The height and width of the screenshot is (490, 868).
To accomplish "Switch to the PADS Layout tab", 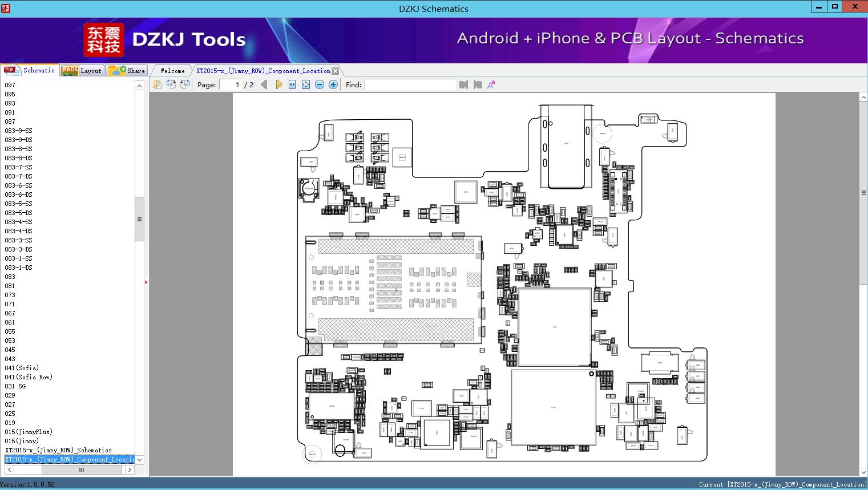I will [82, 71].
